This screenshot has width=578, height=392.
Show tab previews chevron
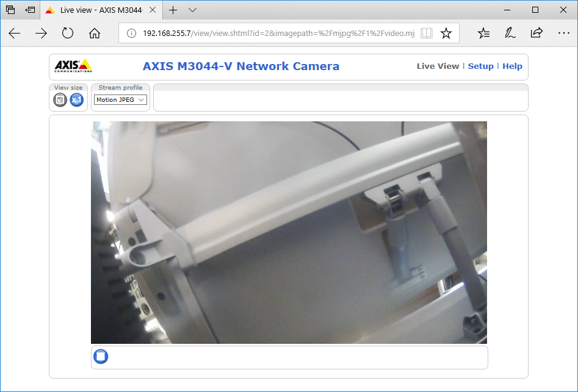[192, 10]
